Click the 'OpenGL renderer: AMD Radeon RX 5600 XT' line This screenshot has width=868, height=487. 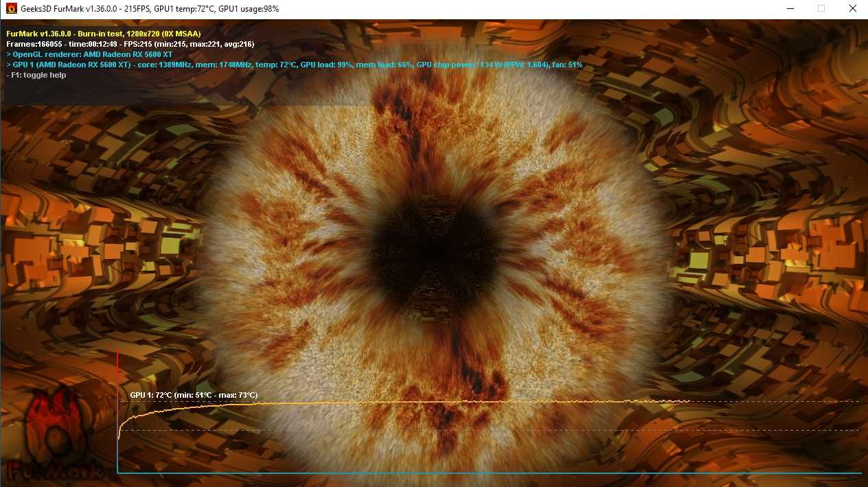click(x=89, y=54)
